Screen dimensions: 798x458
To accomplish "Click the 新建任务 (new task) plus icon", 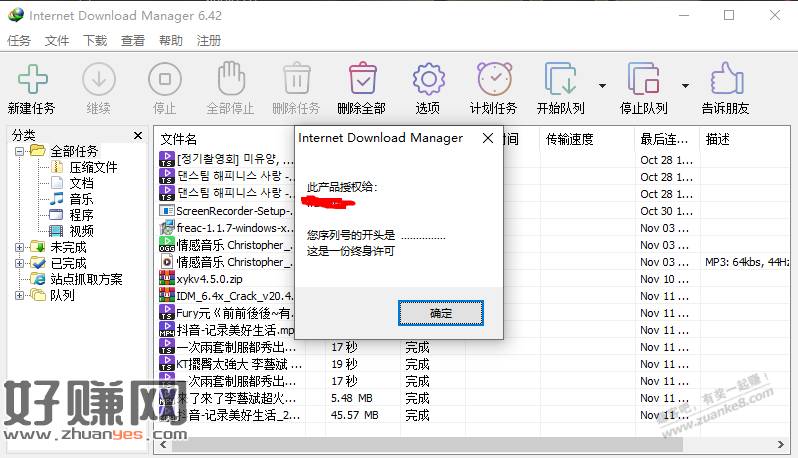I will click(x=32, y=79).
